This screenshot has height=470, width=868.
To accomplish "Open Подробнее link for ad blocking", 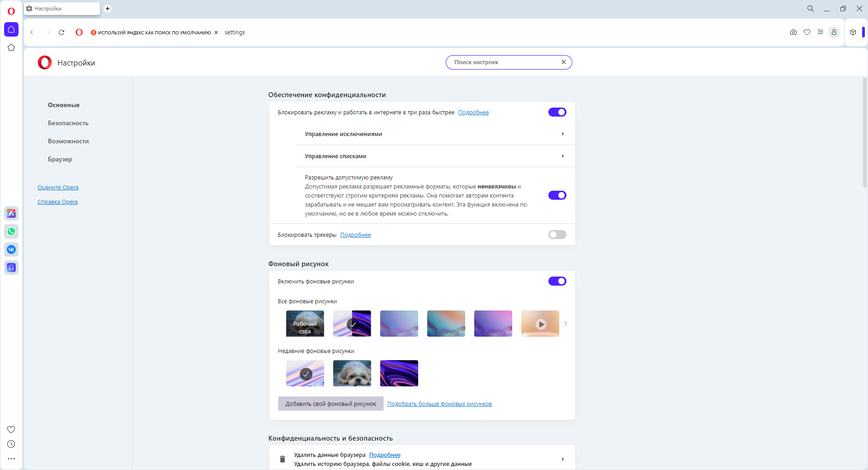I will (473, 113).
